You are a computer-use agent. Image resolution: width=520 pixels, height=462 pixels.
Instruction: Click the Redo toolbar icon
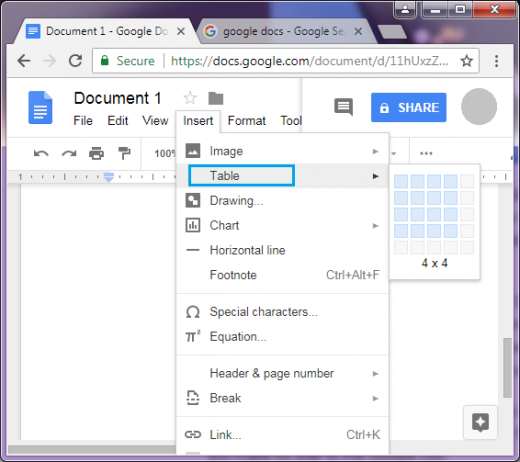point(69,153)
